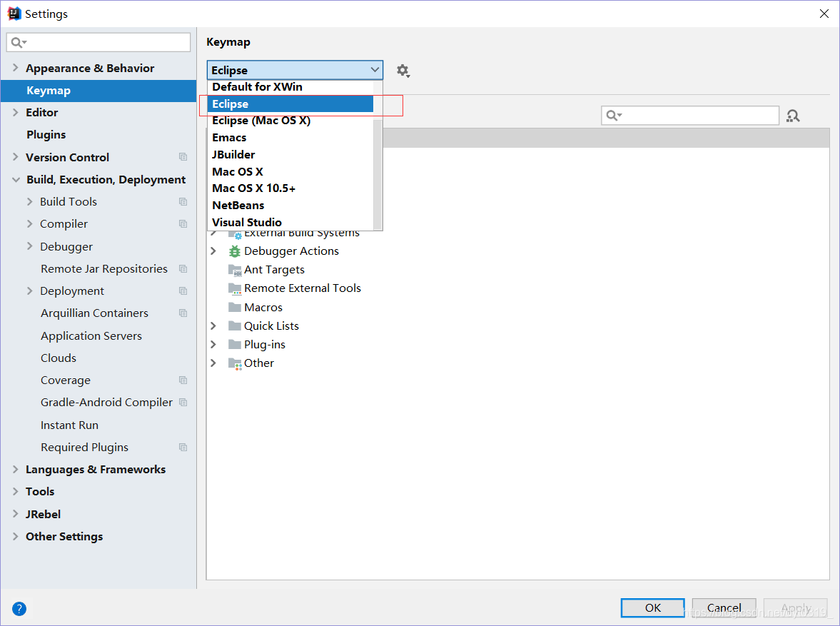The image size is (840, 626).
Task: Click the Ant Targets folder icon
Action: click(x=235, y=270)
